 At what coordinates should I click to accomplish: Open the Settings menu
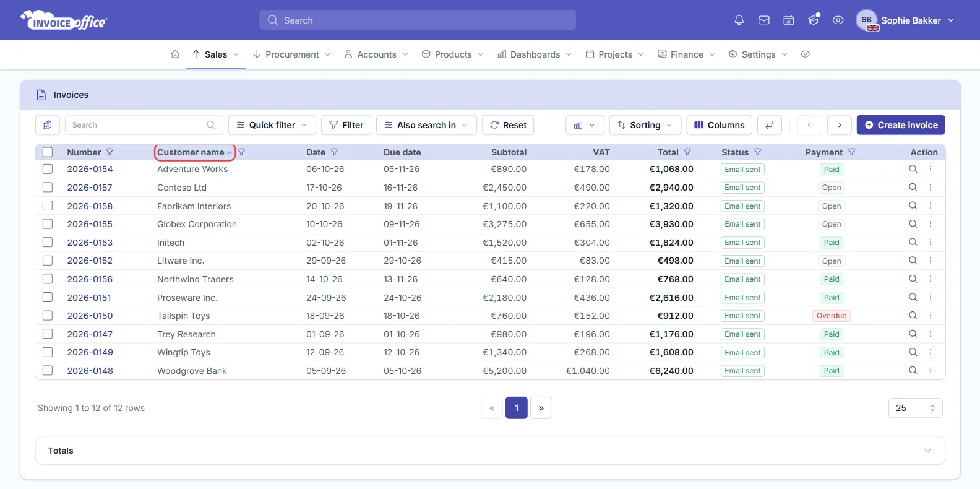pyautogui.click(x=758, y=54)
